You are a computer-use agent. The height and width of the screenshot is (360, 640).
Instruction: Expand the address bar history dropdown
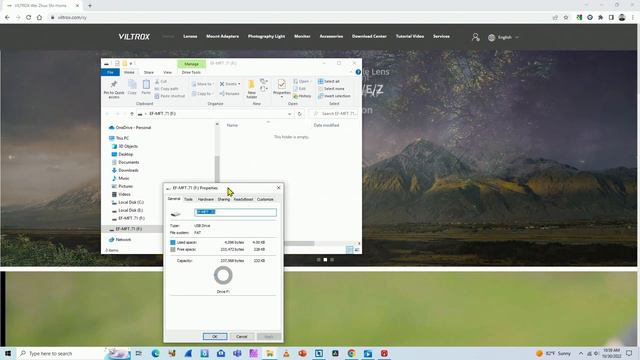pyautogui.click(x=289, y=114)
